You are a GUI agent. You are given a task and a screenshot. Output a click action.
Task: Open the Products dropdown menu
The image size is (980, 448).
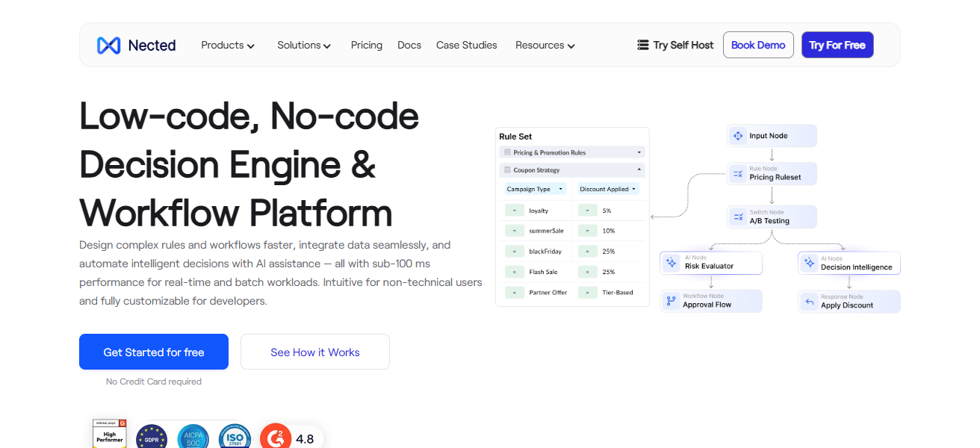pos(228,46)
